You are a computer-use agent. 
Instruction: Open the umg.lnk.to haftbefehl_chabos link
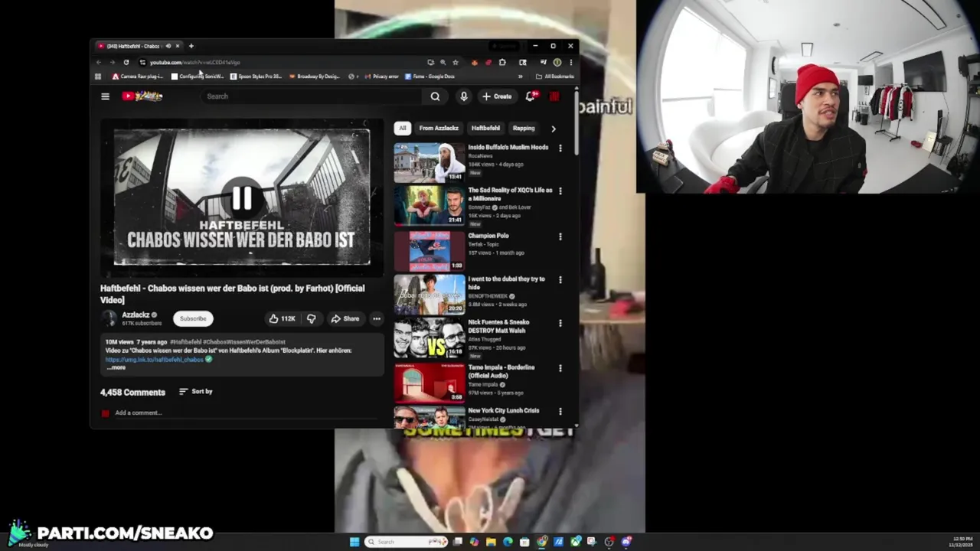click(155, 360)
